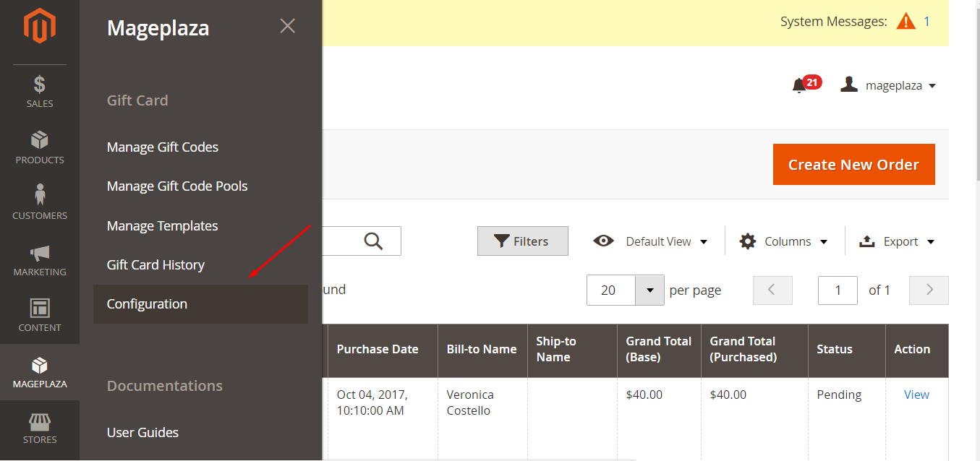The image size is (980, 461).
Task: Click the notifications bell icon
Action: [x=799, y=85]
